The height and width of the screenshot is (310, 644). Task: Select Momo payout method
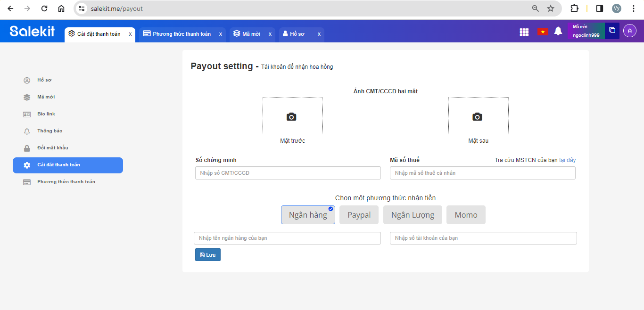pos(466,215)
